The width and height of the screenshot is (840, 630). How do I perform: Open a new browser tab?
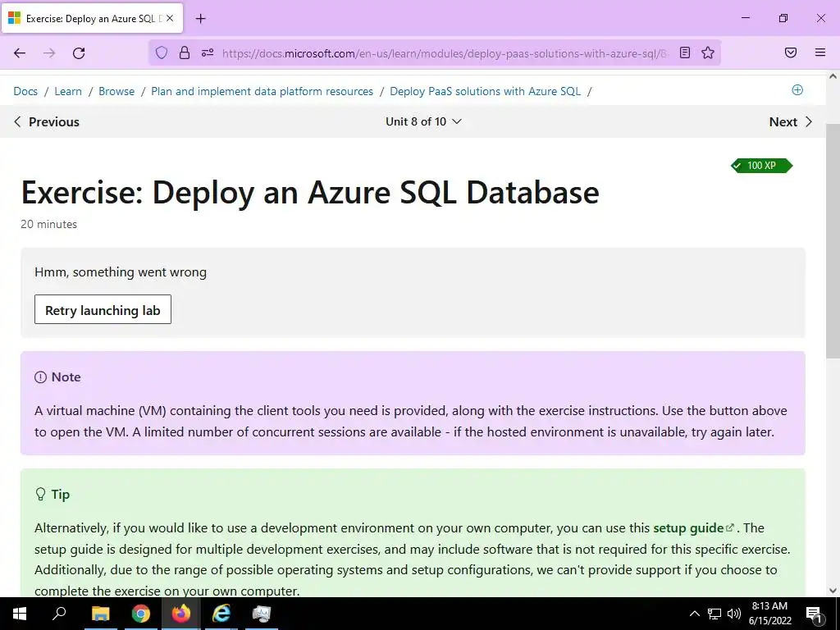(x=200, y=19)
